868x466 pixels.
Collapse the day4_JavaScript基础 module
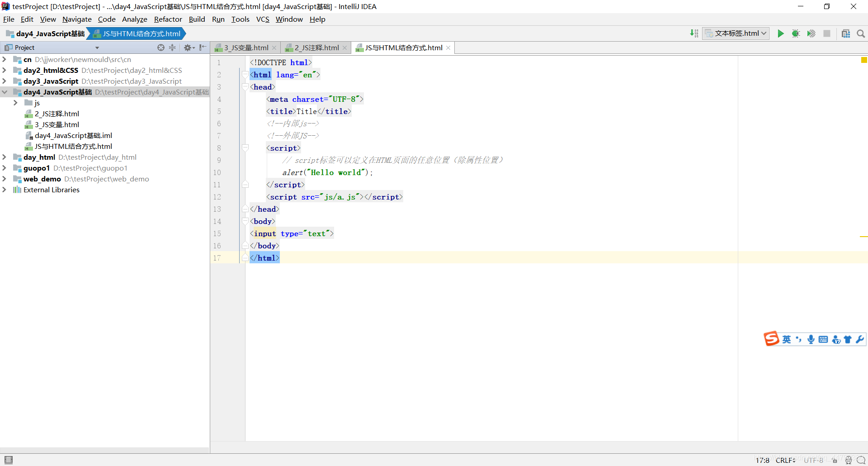coord(4,92)
